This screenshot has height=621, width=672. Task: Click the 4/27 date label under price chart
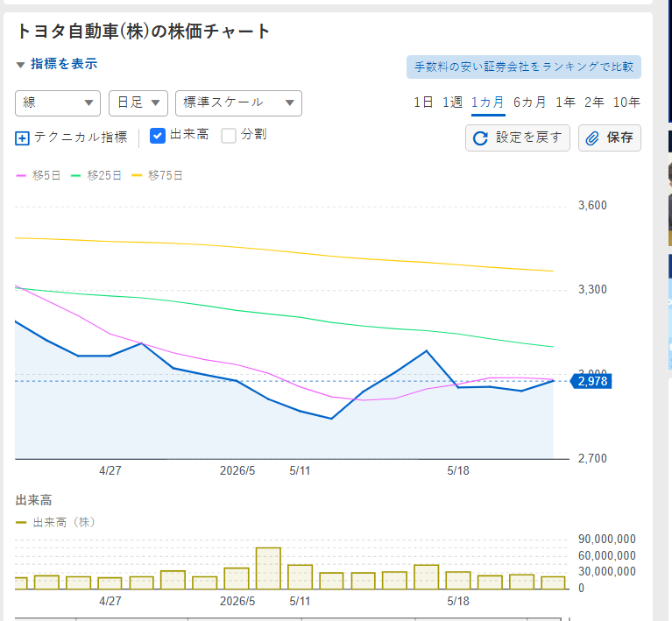pos(110,470)
